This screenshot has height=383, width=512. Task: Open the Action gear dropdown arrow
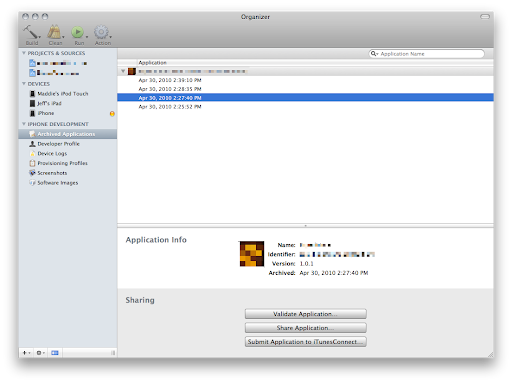click(x=110, y=37)
